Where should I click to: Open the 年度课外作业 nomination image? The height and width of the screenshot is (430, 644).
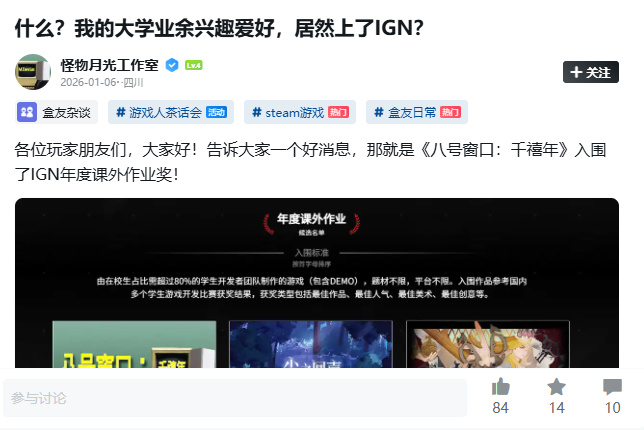click(317, 283)
